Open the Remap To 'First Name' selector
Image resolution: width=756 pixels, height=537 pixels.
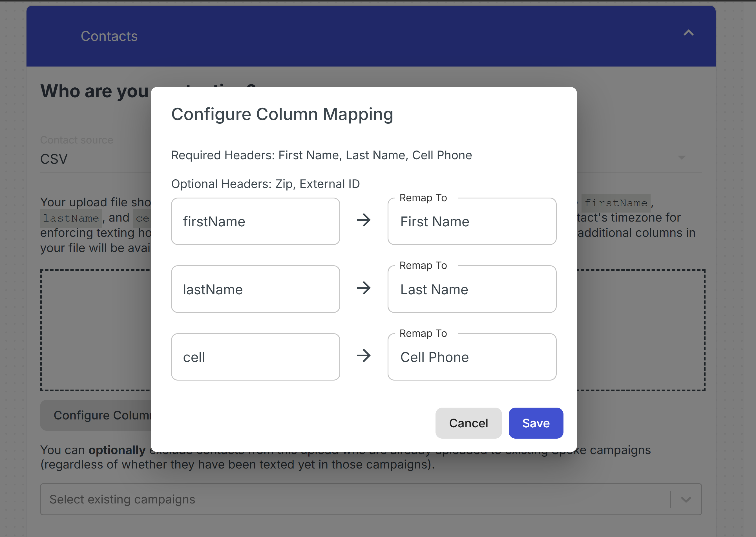point(472,222)
